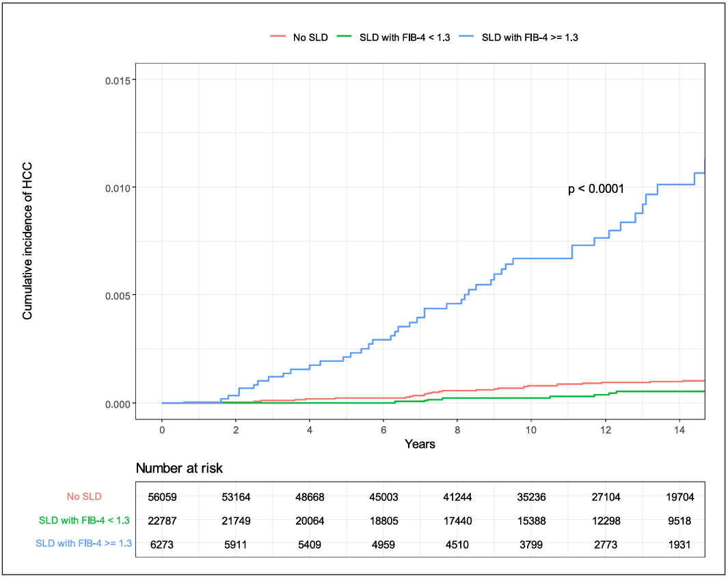Screen dimensions: 728x578
Task: Click the 'Number at risk' heading
Action: click(x=179, y=469)
